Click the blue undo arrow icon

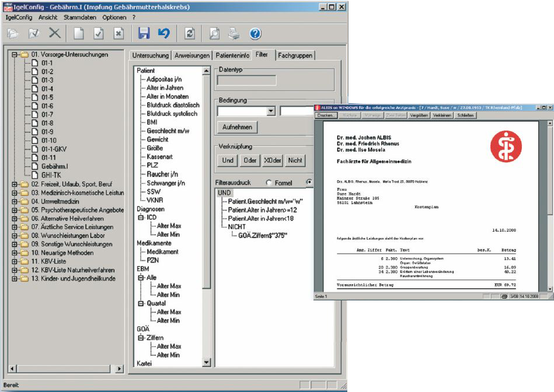click(164, 34)
